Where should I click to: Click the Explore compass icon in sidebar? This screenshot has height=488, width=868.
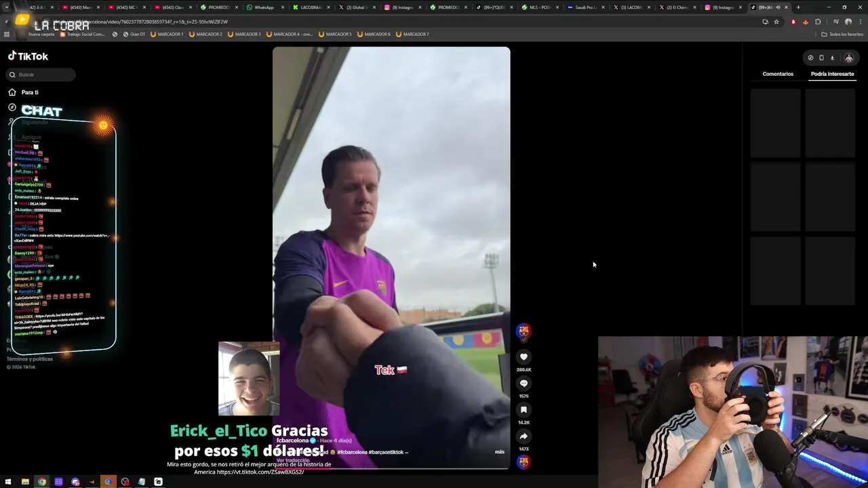(12, 107)
